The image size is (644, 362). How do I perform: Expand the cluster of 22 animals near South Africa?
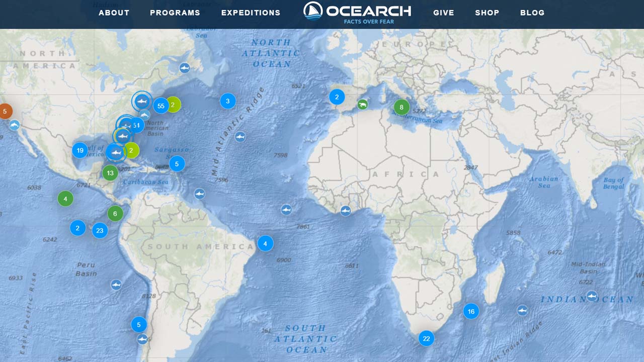[426, 338]
